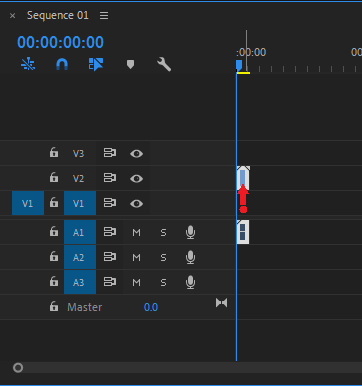Enable voice-over record on A1
This screenshot has width=362, height=386.
[x=190, y=232]
